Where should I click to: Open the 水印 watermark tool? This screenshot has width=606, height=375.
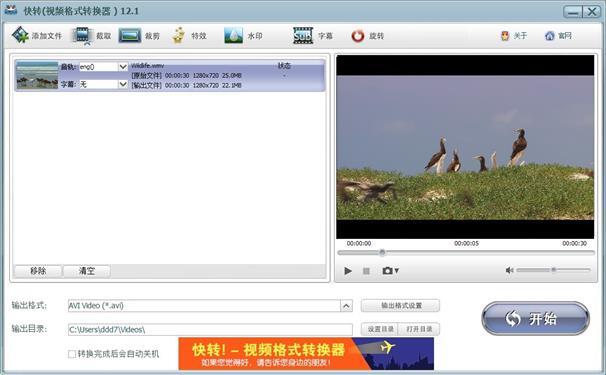coord(233,35)
